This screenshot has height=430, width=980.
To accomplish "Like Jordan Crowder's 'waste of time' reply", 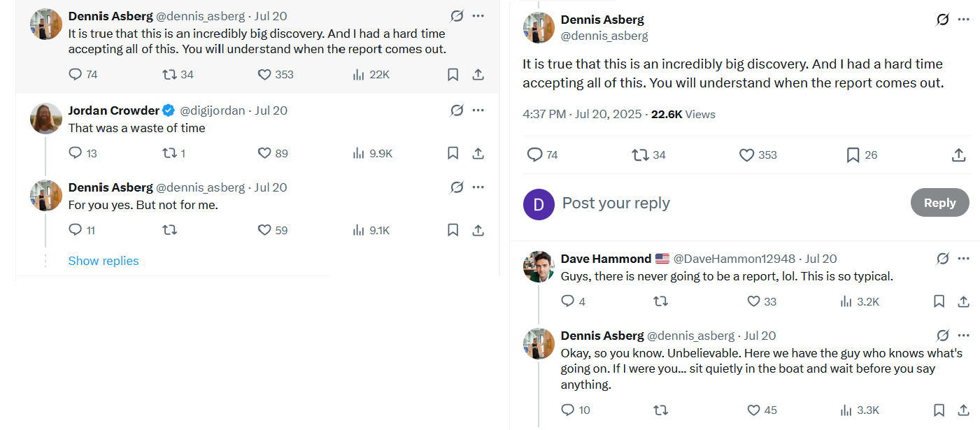I will (x=264, y=153).
